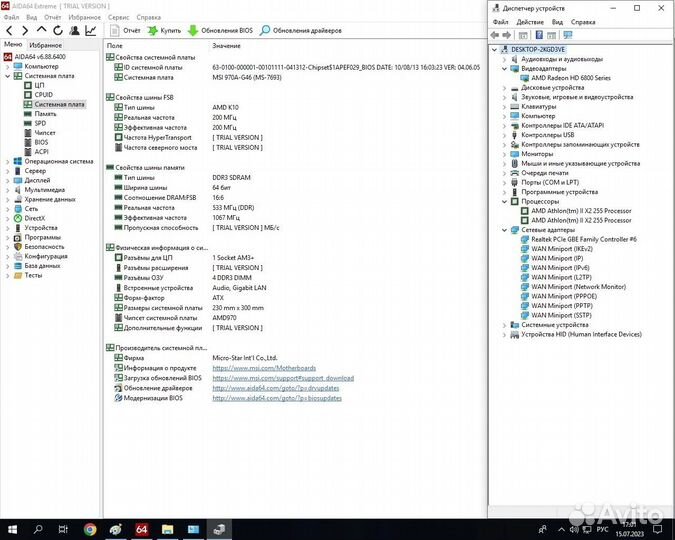
Task: Collapse the Системная плата tree node
Action: [x=7, y=76]
